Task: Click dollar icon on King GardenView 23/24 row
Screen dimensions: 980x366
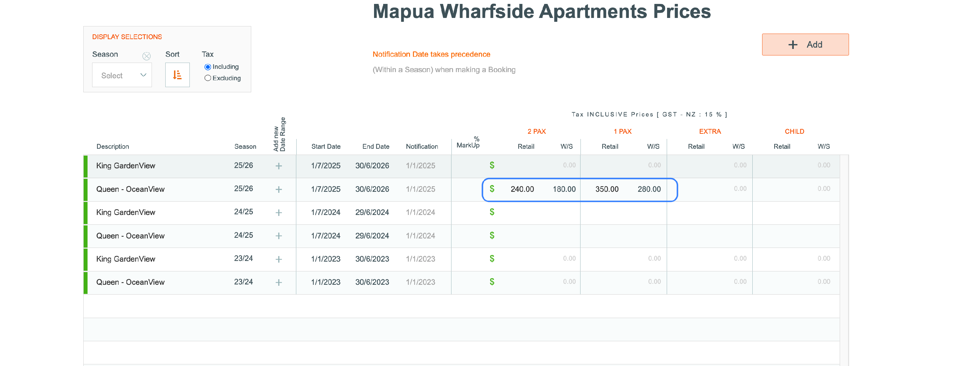Action: tap(492, 258)
